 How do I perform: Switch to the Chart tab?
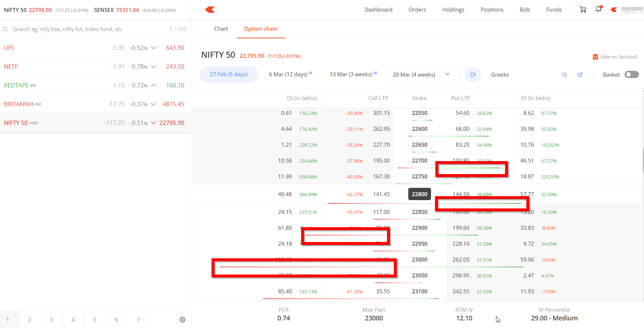221,29
